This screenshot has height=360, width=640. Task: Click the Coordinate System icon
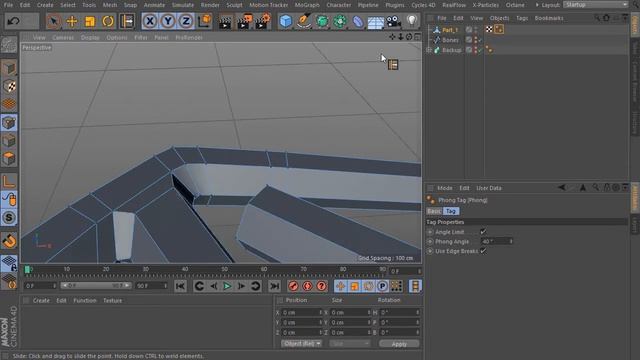[204, 21]
